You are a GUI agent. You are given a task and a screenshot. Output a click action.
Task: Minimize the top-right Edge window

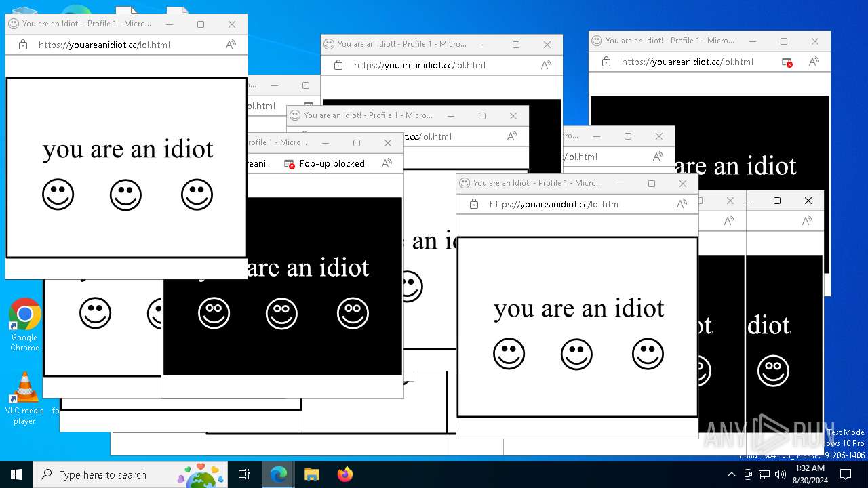pyautogui.click(x=753, y=41)
